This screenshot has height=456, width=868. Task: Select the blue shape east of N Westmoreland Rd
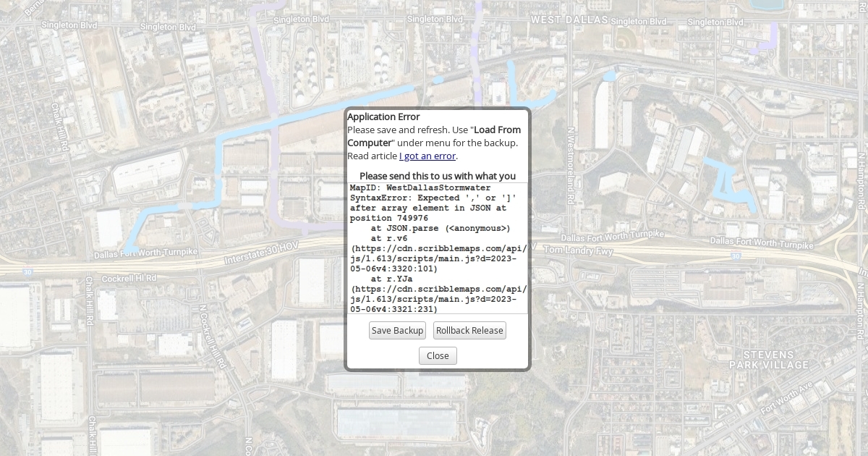pos(727,185)
